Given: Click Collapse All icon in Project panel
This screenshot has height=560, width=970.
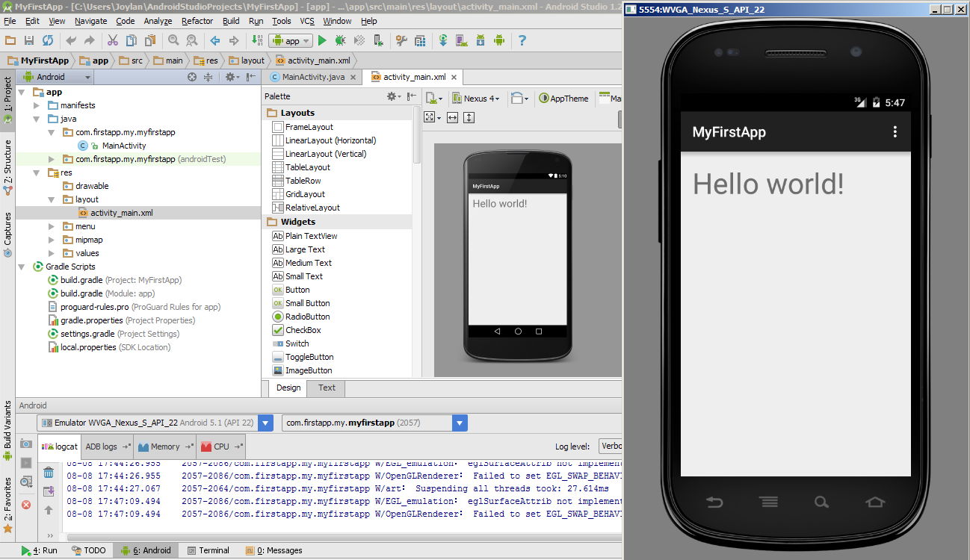Looking at the screenshot, I should coord(208,77).
